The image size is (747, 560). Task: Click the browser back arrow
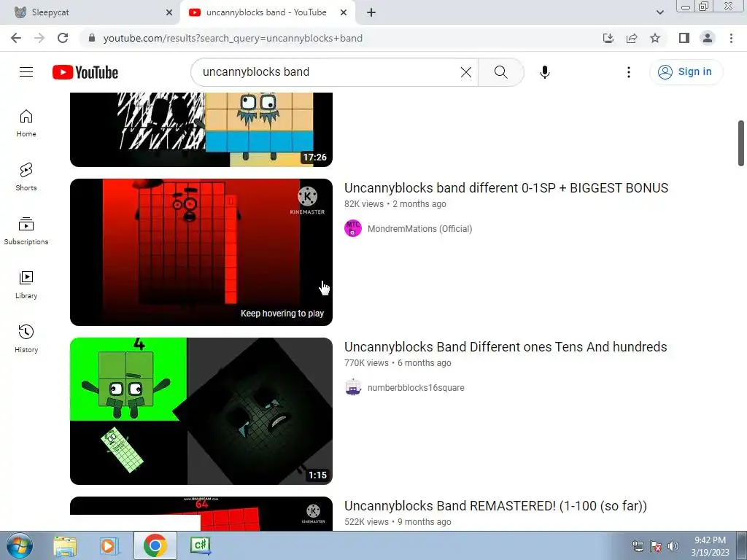tap(16, 38)
